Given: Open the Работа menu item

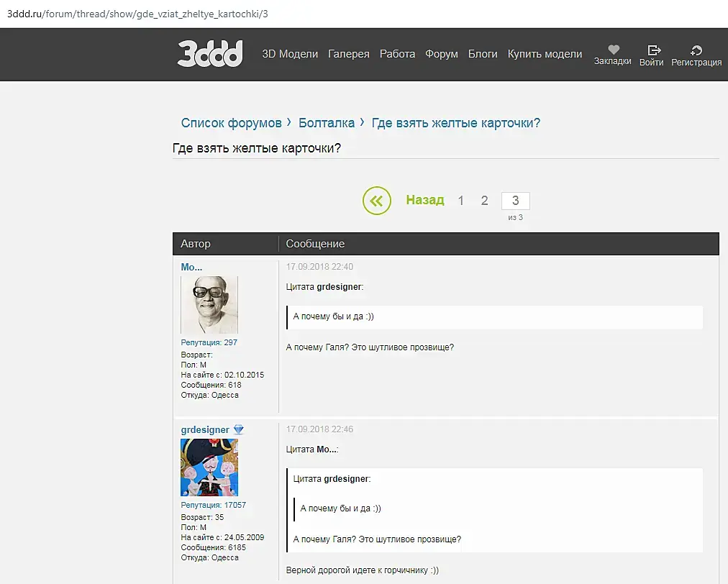Looking at the screenshot, I should (397, 54).
